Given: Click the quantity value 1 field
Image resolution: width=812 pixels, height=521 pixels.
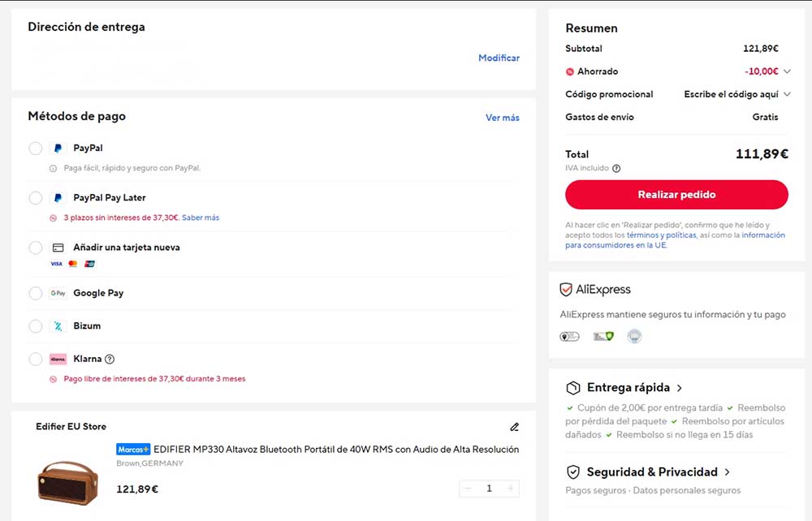Looking at the screenshot, I should (490, 489).
